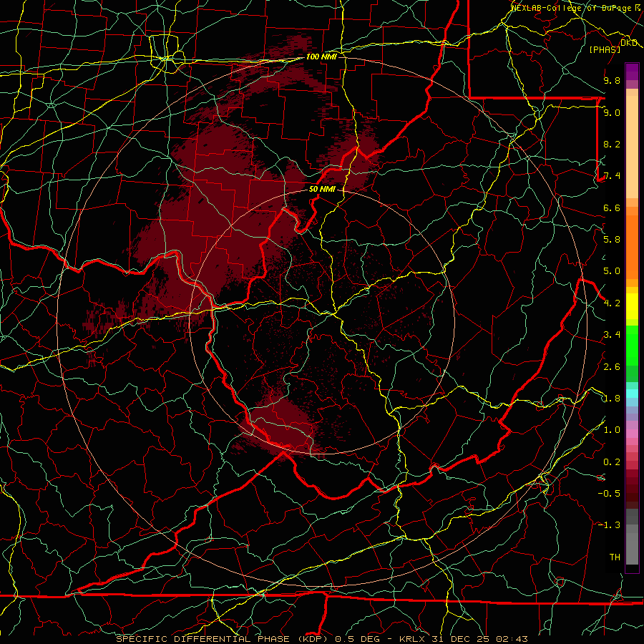644x644 pixels.
Task: Click the 3.4 legend scale value
Action: pyautogui.click(x=612, y=335)
